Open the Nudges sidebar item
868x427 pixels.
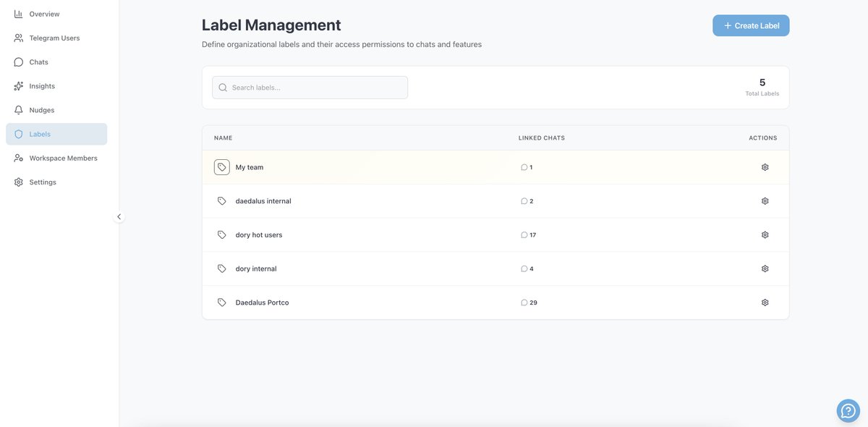point(56,110)
